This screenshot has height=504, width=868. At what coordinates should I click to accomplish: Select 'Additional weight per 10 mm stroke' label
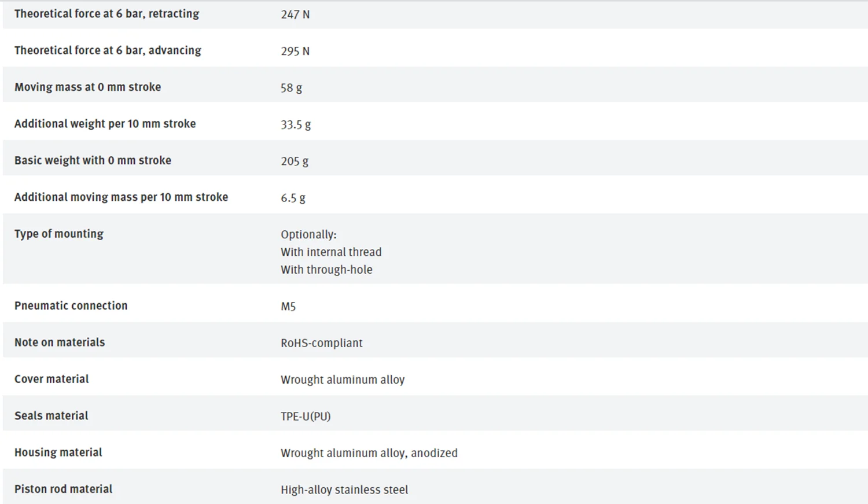click(105, 124)
